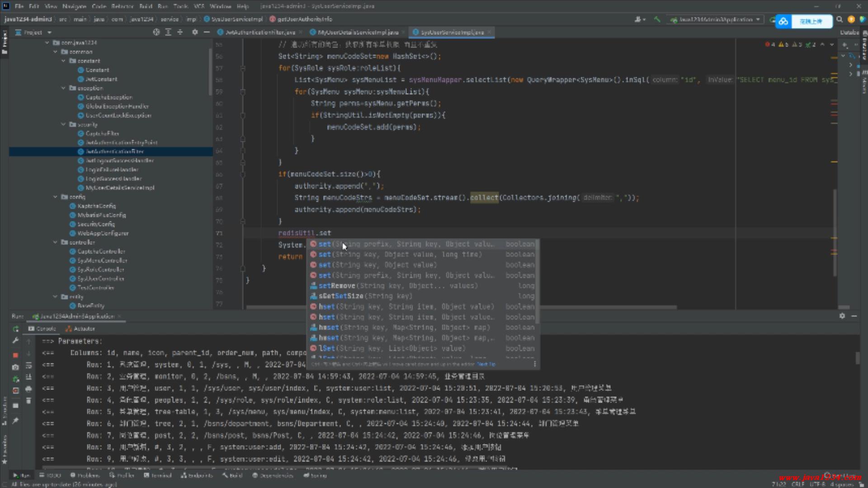The image size is (868, 488).
Task: Open the Profiler tool window
Action: coord(122,475)
